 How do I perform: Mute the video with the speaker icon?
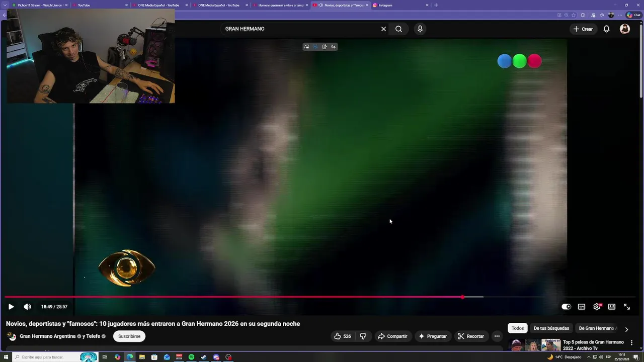coord(27,307)
